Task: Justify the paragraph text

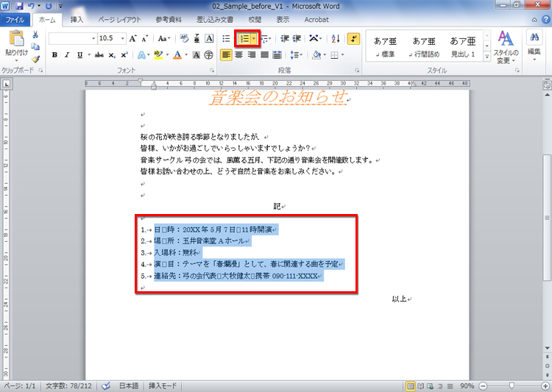Action: click(264, 55)
